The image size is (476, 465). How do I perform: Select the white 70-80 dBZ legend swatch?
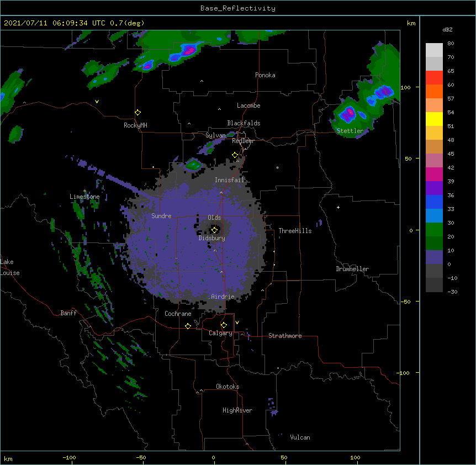[434, 50]
